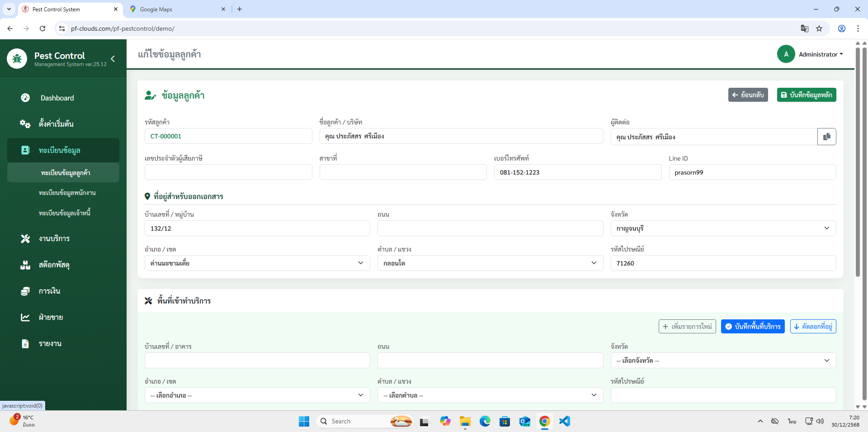Screen dimensions: 868x432
Task: Click the Line ID input field
Action: coord(752,172)
